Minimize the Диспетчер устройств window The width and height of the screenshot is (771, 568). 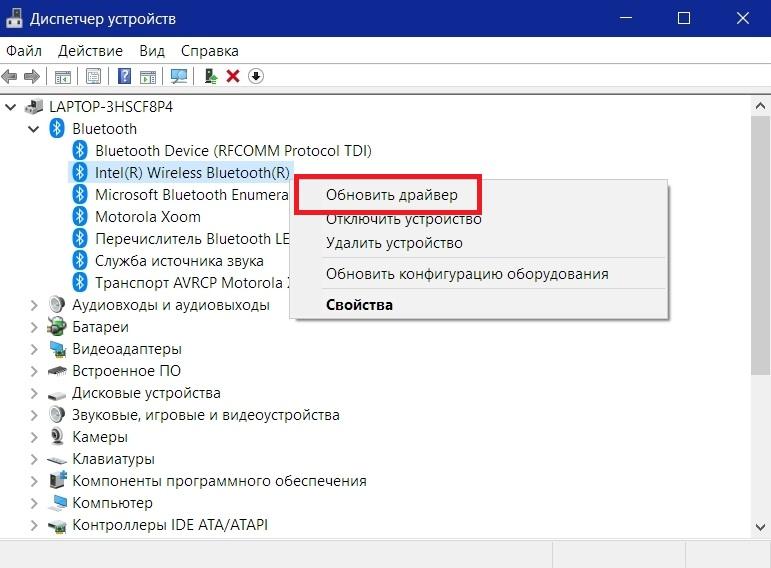[x=625, y=18]
